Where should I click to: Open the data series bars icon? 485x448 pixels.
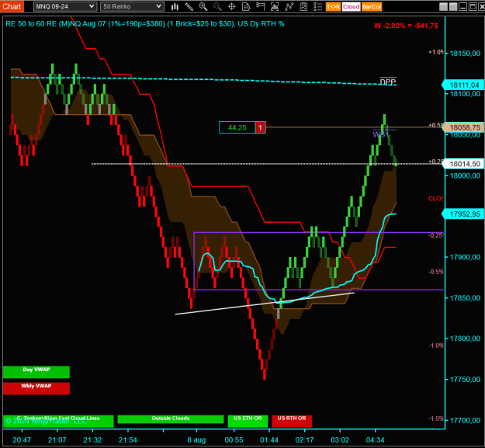click(275, 6)
